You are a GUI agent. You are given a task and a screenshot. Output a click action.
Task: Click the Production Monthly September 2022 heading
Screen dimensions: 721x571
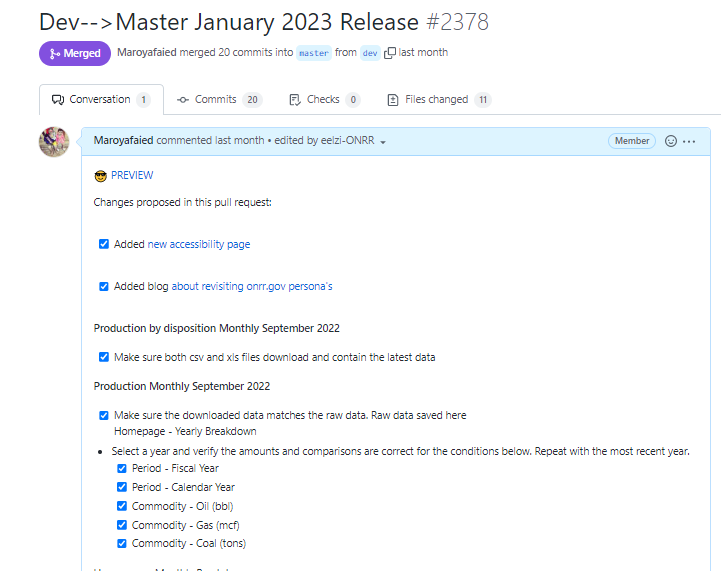click(182, 386)
